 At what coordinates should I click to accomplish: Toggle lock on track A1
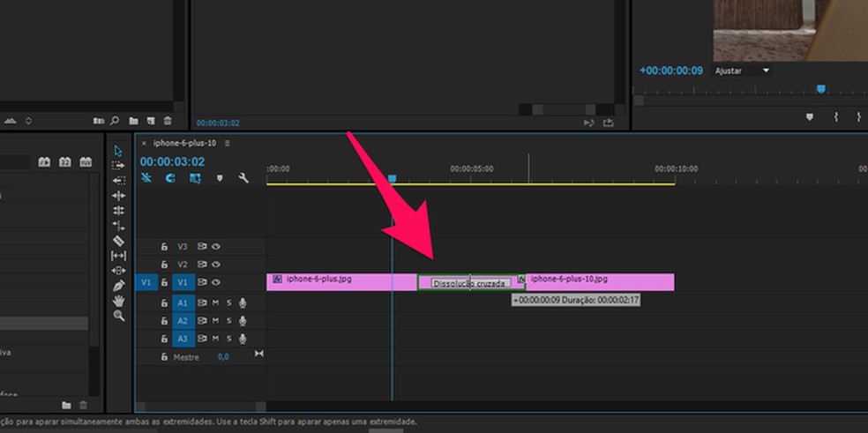[x=164, y=302]
